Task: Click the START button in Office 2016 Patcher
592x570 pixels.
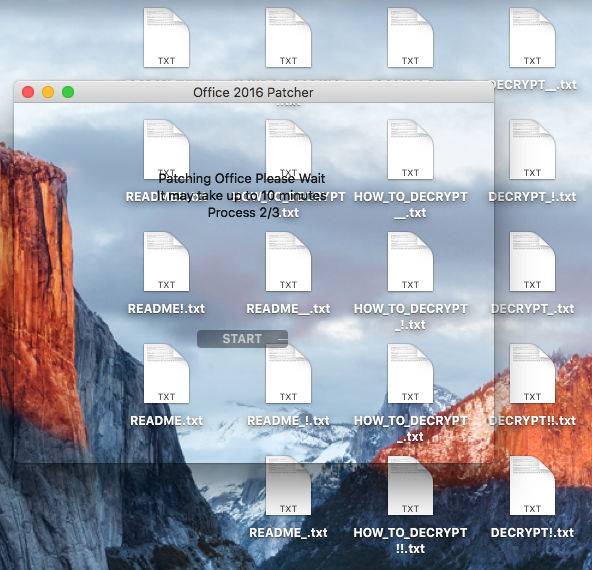Action: [x=242, y=339]
